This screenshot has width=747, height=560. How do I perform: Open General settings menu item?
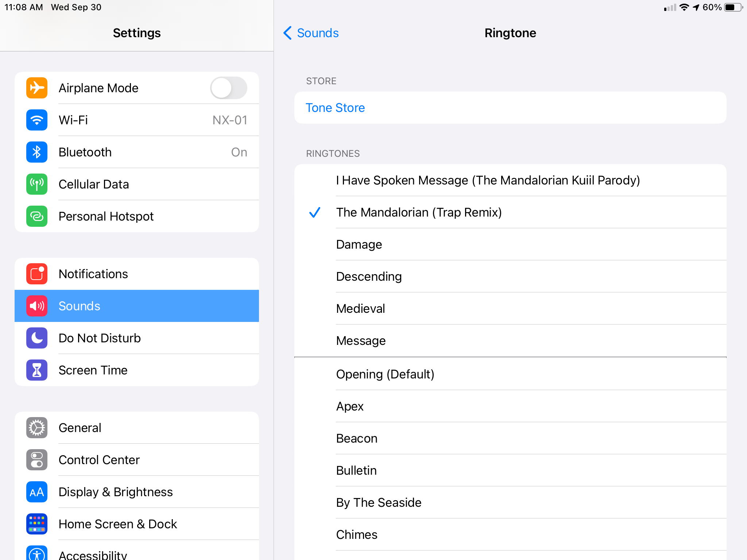point(80,428)
